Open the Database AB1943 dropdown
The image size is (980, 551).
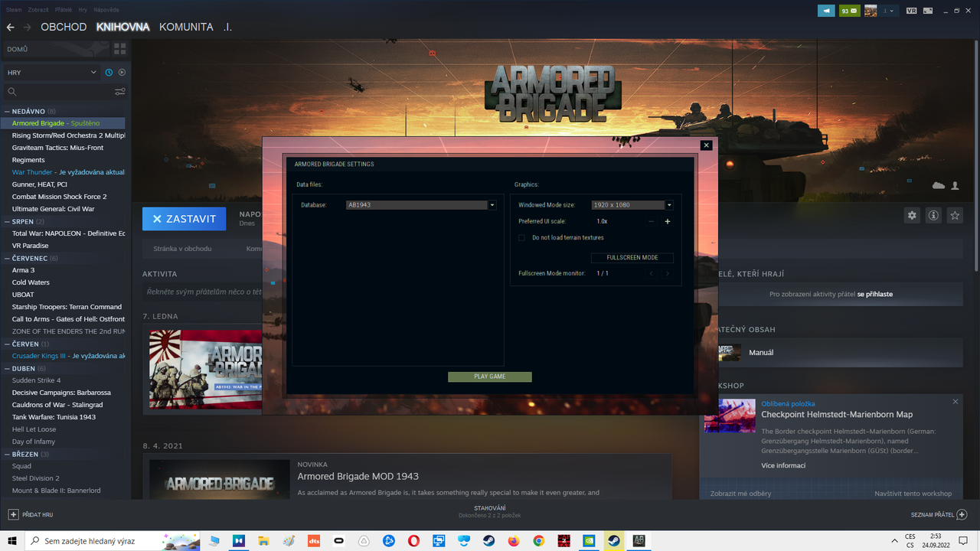(492, 205)
